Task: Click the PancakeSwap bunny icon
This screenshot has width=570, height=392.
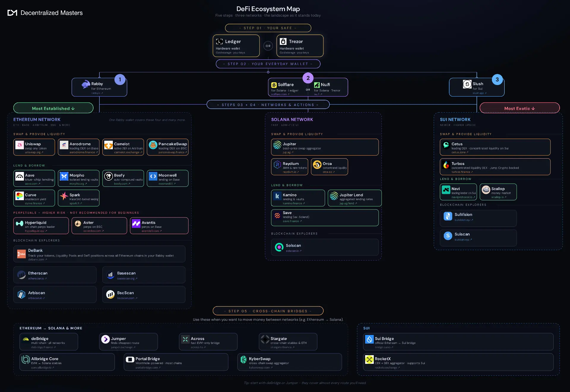Action: [153, 145]
